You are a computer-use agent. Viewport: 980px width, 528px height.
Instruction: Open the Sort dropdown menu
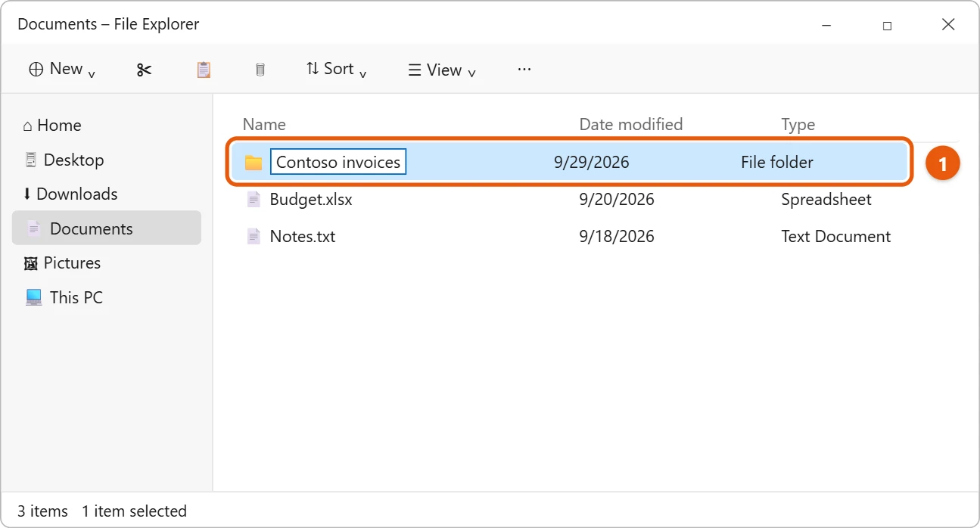(336, 70)
